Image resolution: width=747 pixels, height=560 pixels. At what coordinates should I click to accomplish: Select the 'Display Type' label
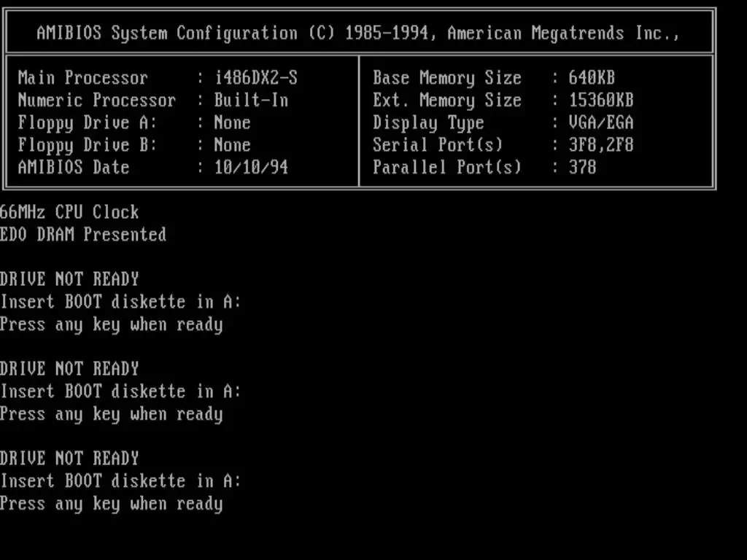[428, 122]
